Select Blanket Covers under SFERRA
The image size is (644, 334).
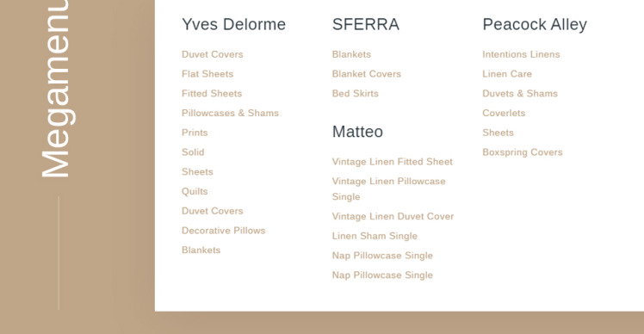[367, 74]
